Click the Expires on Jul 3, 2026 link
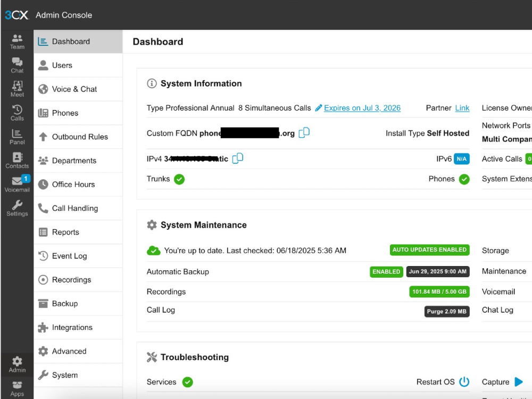This screenshot has height=399, width=532. tap(362, 108)
